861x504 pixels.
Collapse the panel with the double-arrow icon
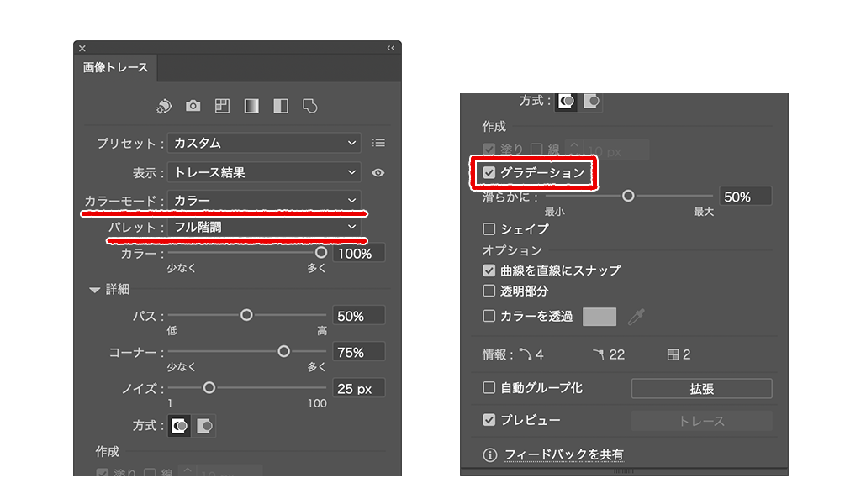390,48
